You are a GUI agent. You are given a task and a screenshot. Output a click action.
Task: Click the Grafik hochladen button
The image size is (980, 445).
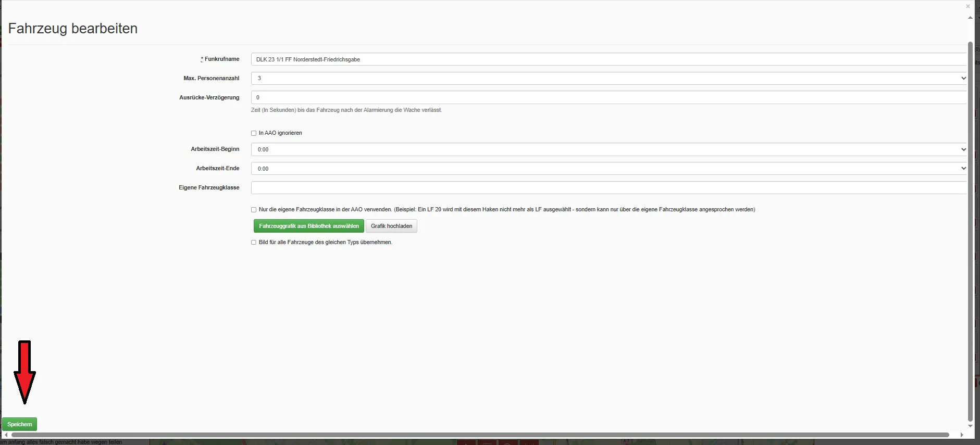[391, 226]
